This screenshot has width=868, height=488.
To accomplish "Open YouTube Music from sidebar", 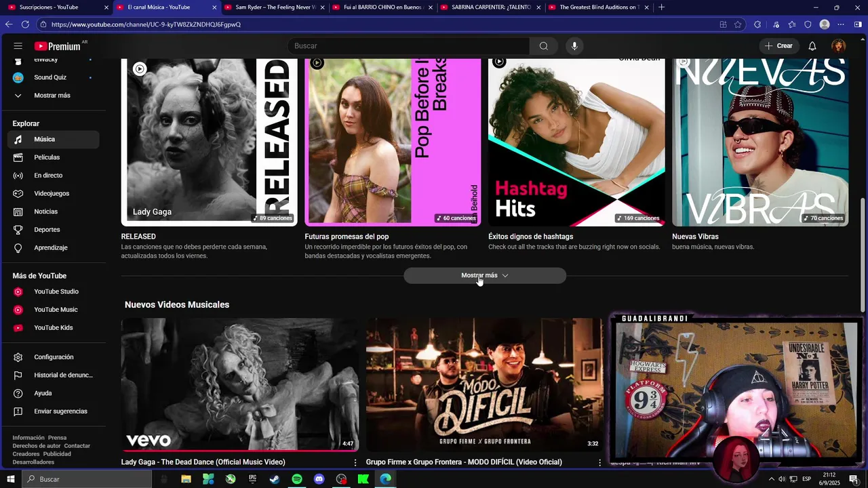I will (x=53, y=310).
